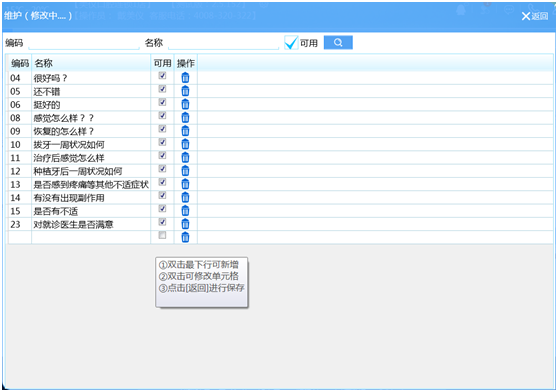Viewport: 558px width, 392px height.
Task: Delete row 09 恢复的怎么样 with trash icon
Action: (x=185, y=131)
